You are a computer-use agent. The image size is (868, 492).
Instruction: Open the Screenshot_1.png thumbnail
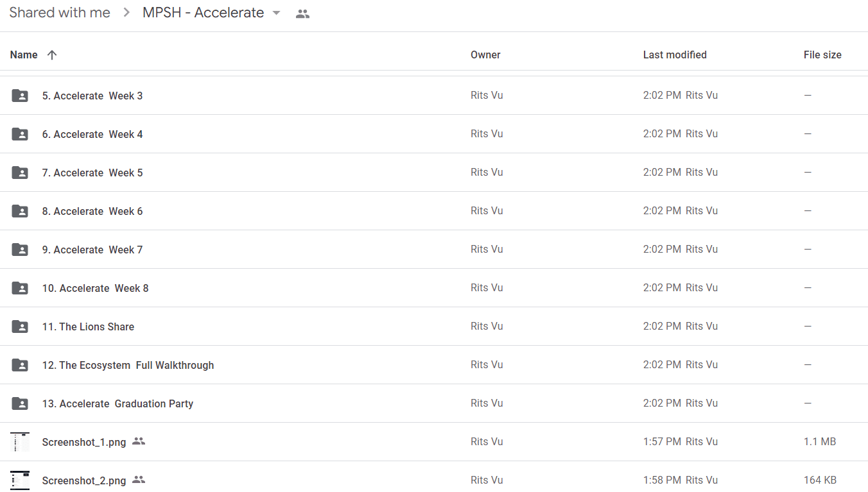pyautogui.click(x=20, y=442)
